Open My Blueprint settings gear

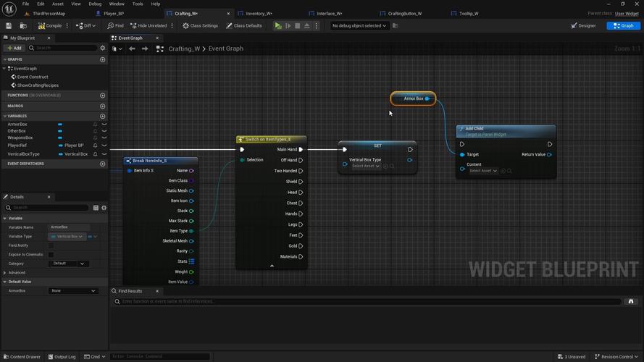tap(103, 48)
